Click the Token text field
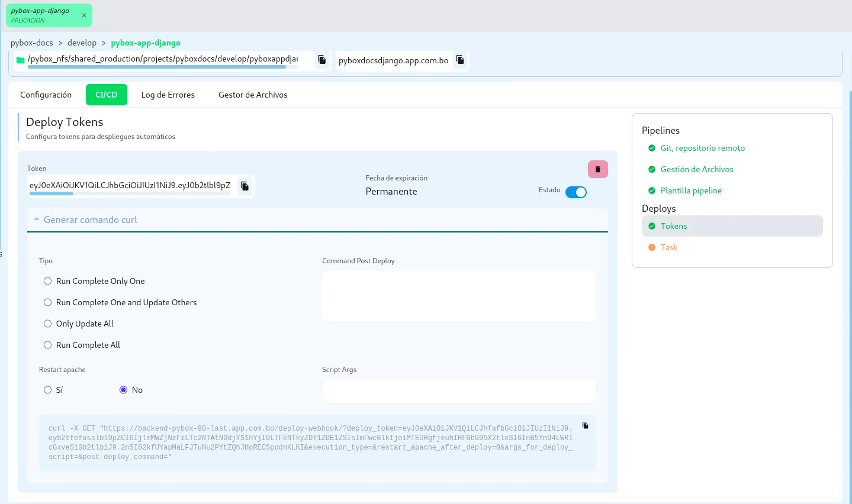 130,186
